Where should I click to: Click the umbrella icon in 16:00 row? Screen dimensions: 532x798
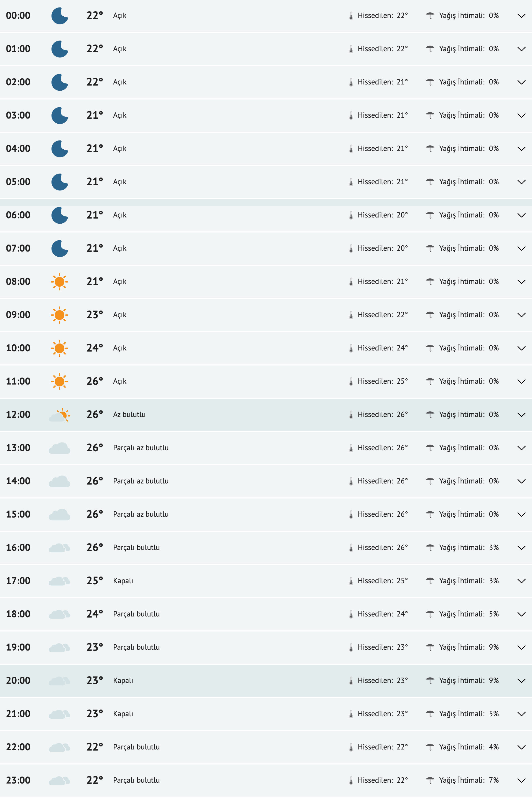(x=430, y=548)
